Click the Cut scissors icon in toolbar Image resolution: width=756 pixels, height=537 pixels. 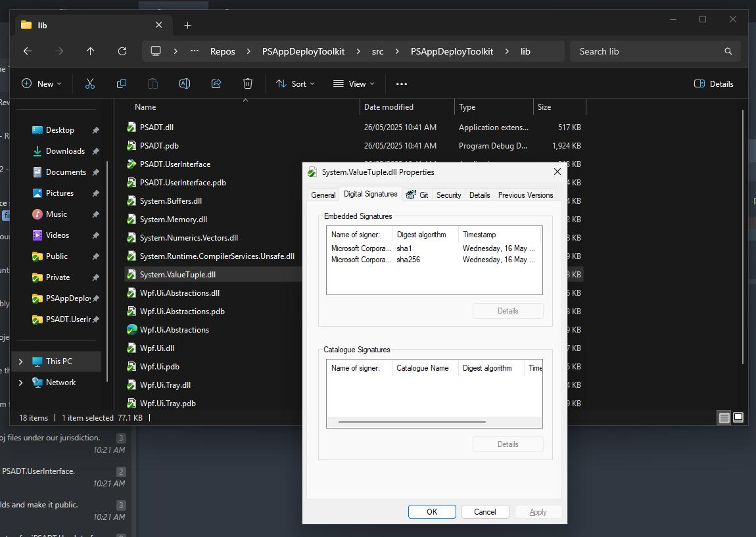point(90,83)
